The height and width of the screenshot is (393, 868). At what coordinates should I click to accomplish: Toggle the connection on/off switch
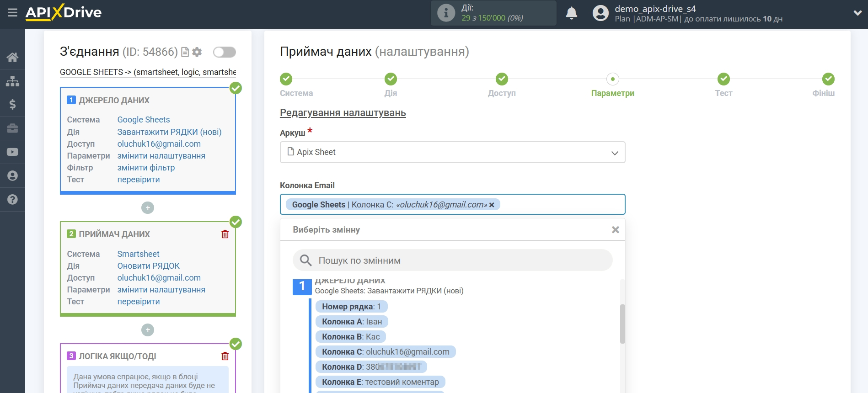tap(225, 52)
